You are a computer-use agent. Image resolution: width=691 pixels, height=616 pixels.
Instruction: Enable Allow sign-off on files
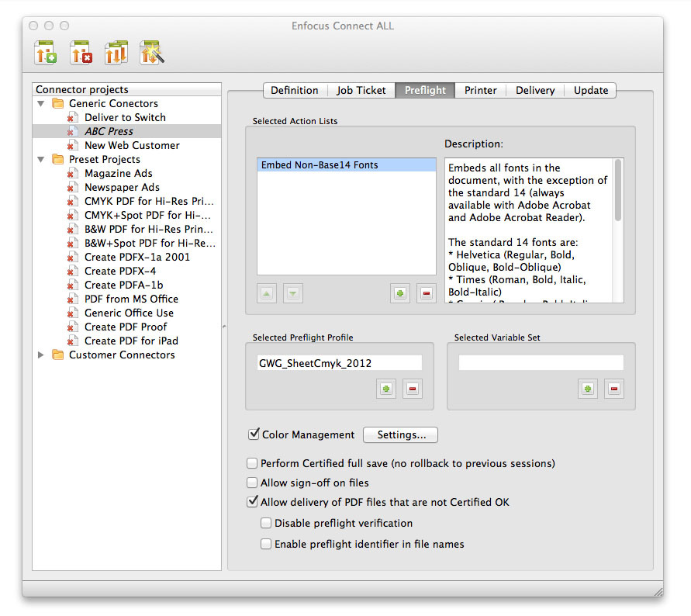coord(252,483)
